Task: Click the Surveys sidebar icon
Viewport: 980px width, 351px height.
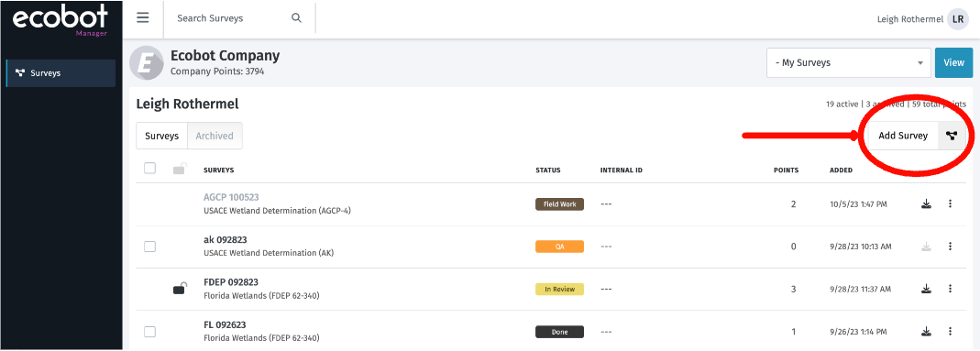Action: [x=19, y=73]
